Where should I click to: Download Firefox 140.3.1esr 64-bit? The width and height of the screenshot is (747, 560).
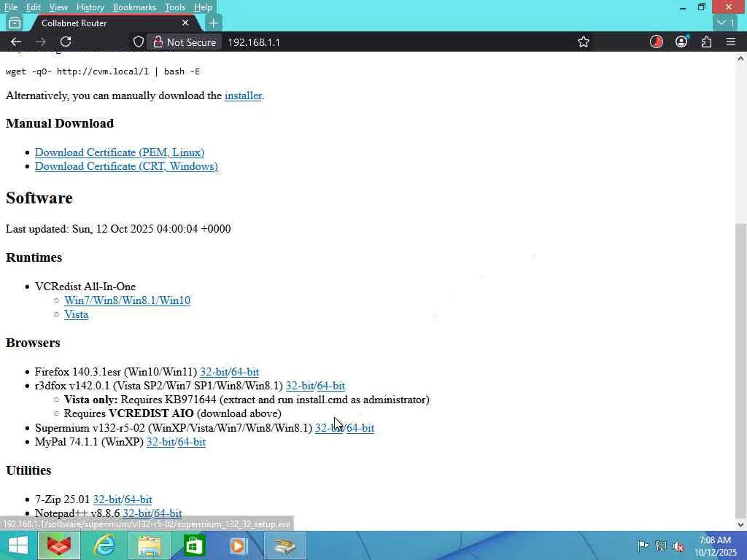point(245,372)
